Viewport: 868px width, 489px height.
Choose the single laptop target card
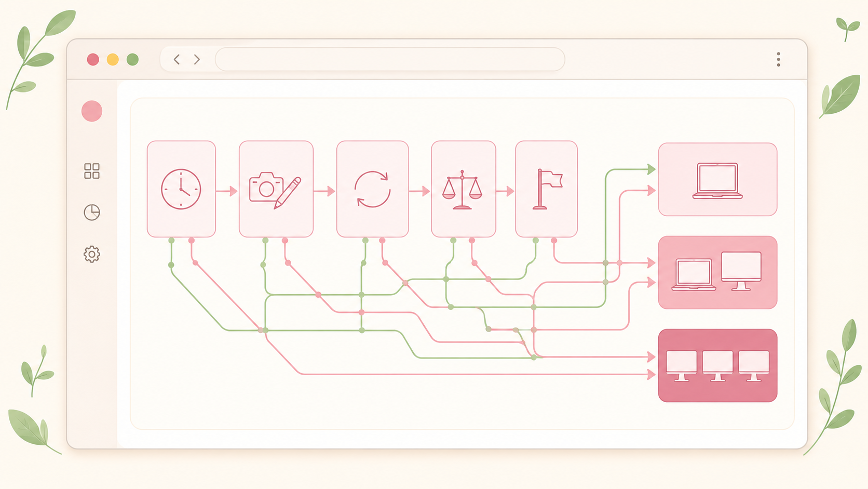pyautogui.click(x=717, y=179)
